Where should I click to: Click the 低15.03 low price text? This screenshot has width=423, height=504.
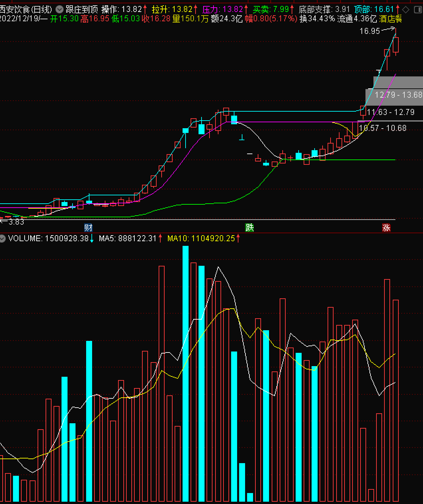pos(126,19)
